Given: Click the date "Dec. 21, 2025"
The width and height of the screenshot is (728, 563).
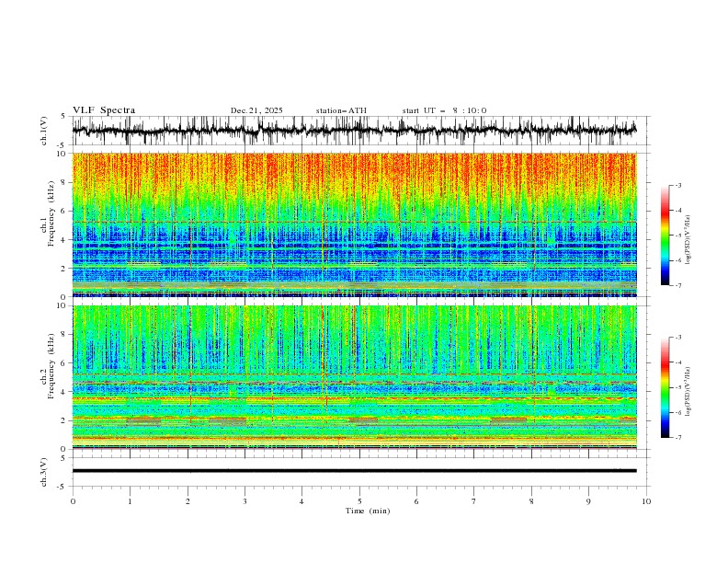Looking at the screenshot, I should tap(256, 110).
